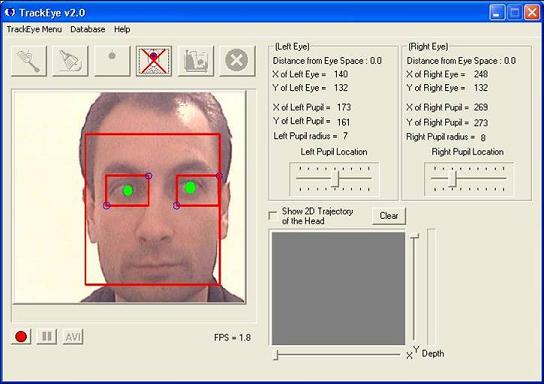Click the Left Pupil Location slider thumb
This screenshot has height=384, width=544.
335,179
